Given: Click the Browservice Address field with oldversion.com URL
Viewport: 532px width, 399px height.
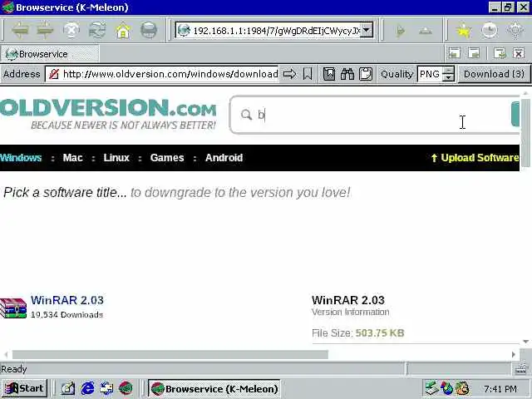Looking at the screenshot, I should click(162, 74).
